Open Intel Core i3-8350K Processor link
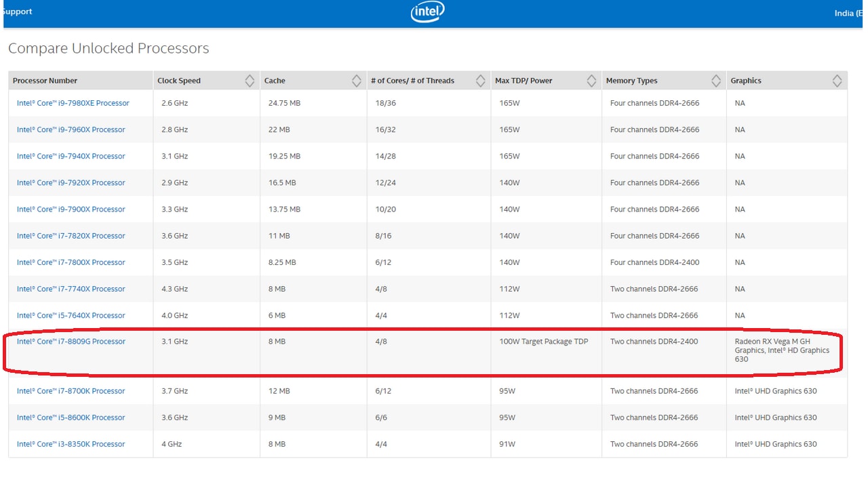The width and height of the screenshot is (868, 488). [x=71, y=443]
